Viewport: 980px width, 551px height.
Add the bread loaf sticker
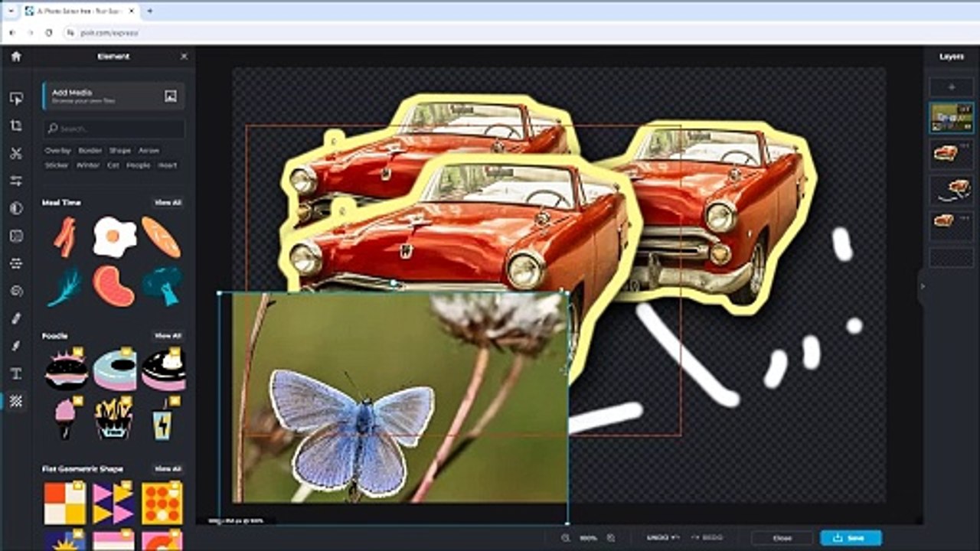pos(162,237)
